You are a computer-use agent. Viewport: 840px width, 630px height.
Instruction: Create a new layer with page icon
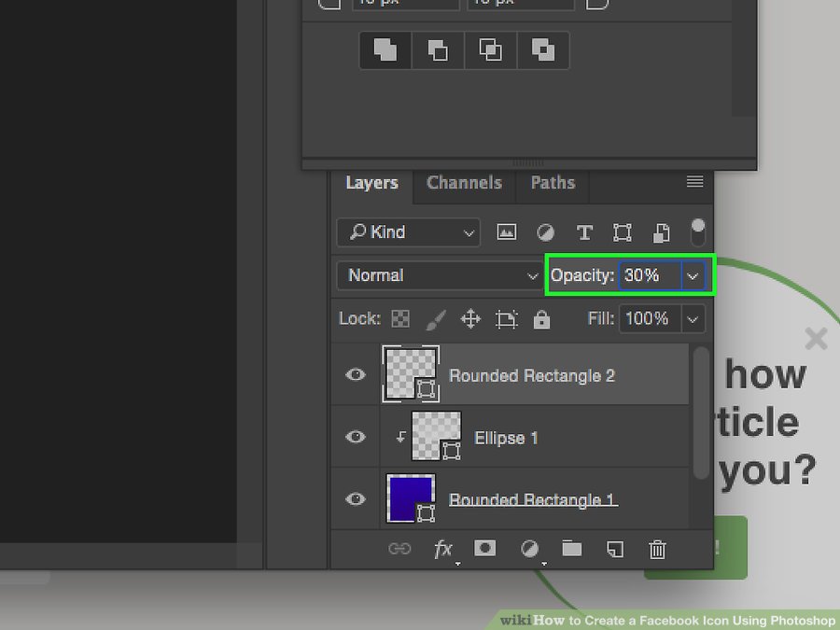[x=615, y=550]
